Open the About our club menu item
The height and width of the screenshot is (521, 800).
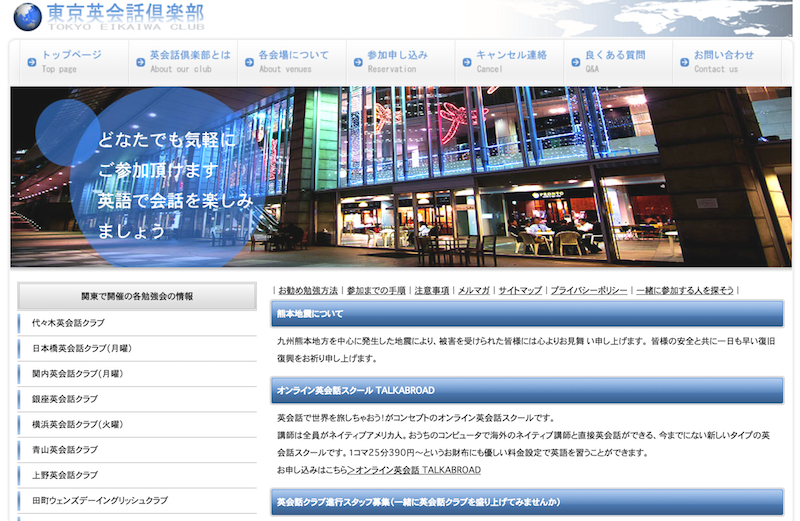pyautogui.click(x=183, y=62)
